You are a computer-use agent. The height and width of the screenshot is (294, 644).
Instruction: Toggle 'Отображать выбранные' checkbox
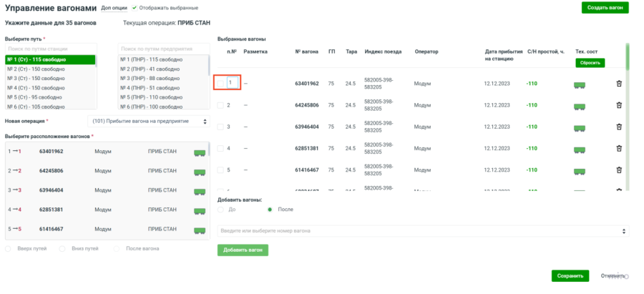coord(135,8)
